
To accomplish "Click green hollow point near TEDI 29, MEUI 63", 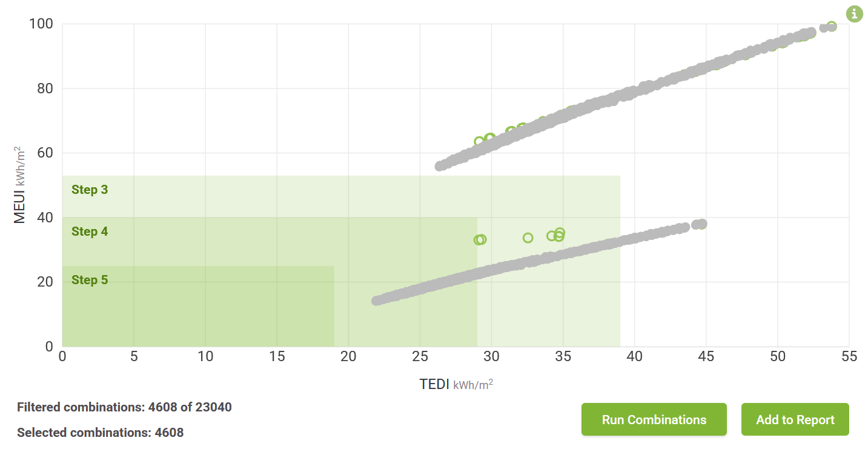I will 479,142.
